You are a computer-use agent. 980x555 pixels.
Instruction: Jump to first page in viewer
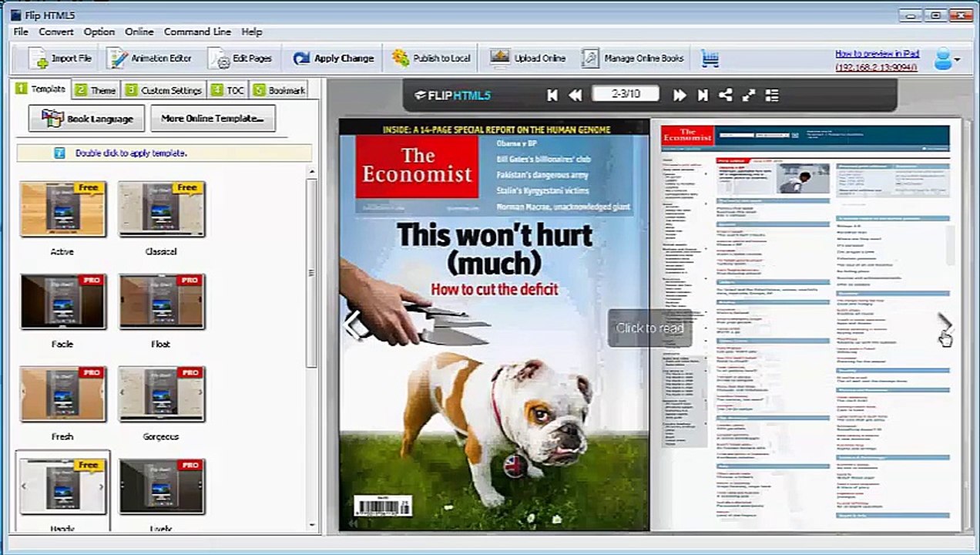[552, 95]
